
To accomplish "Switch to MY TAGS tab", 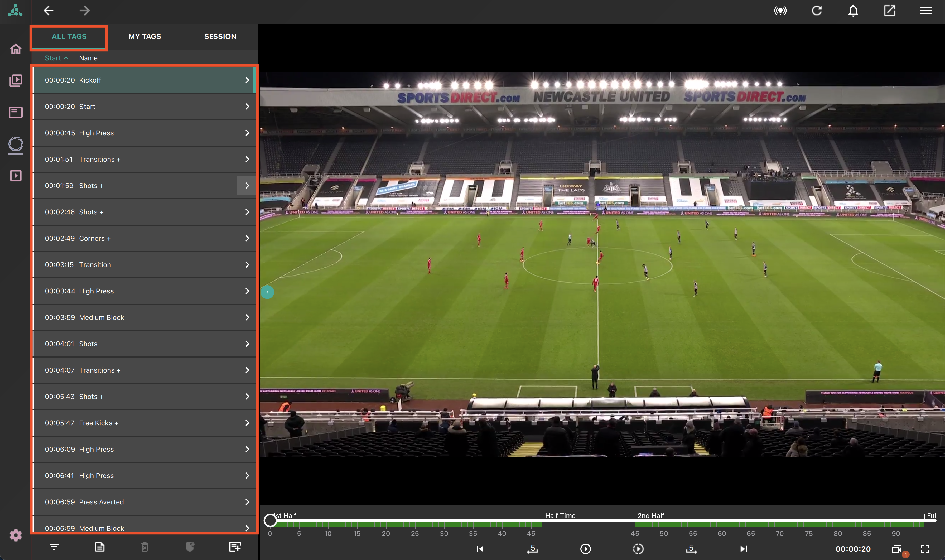I will click(144, 37).
